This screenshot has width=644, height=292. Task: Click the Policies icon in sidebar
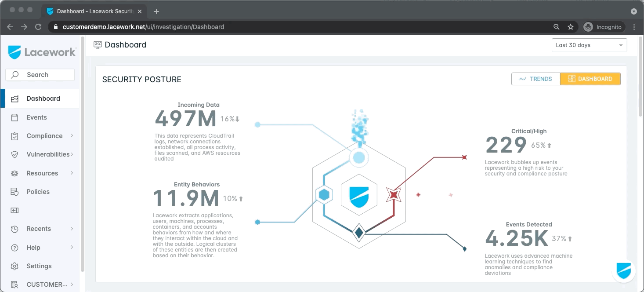point(15,192)
